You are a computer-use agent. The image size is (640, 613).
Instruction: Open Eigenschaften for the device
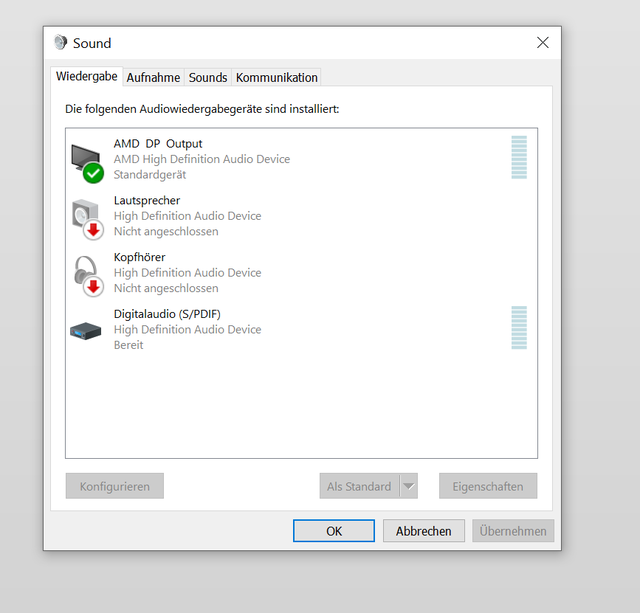[488, 487]
